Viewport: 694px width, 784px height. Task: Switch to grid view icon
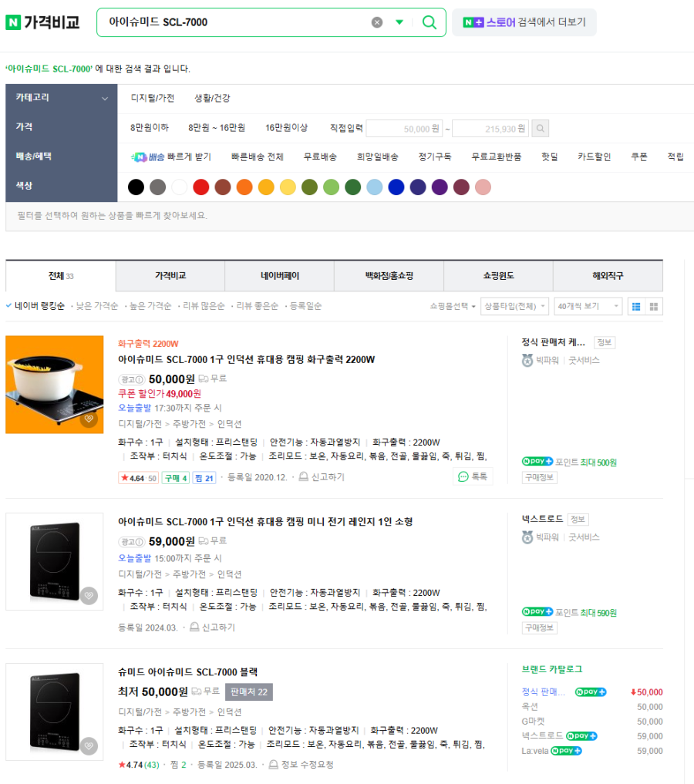[653, 307]
